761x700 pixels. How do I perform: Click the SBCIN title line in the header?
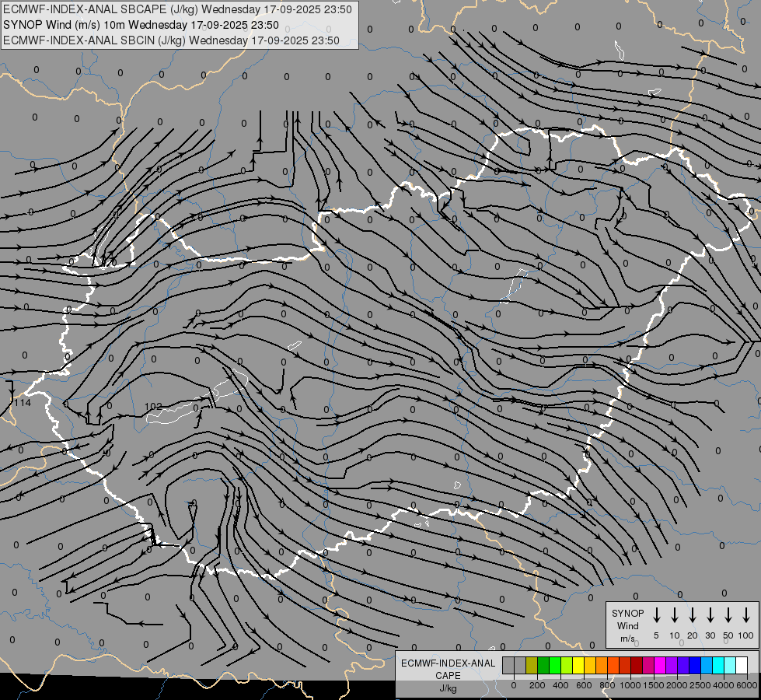point(171,40)
